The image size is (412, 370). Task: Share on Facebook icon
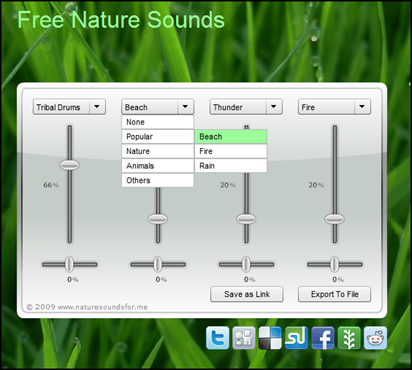[x=323, y=338]
